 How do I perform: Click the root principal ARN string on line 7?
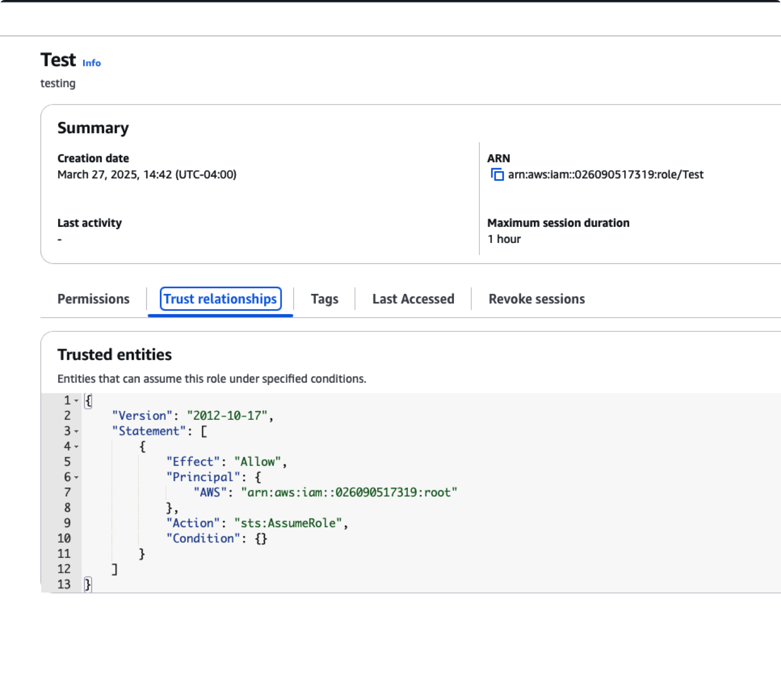click(349, 493)
